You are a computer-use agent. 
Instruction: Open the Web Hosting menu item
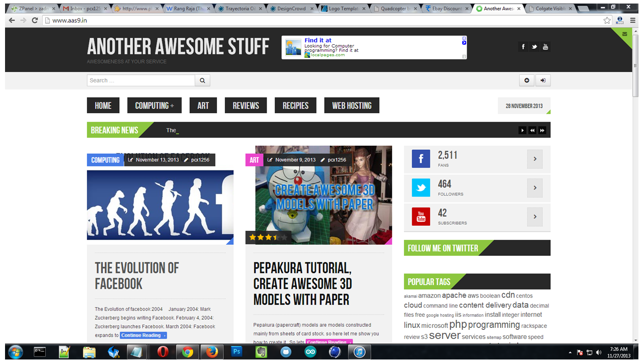click(352, 106)
